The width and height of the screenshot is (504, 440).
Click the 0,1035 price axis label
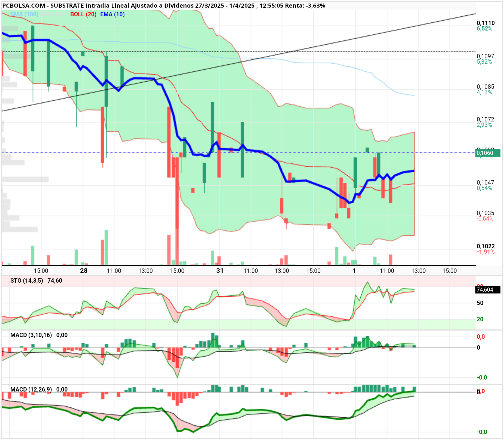point(485,213)
